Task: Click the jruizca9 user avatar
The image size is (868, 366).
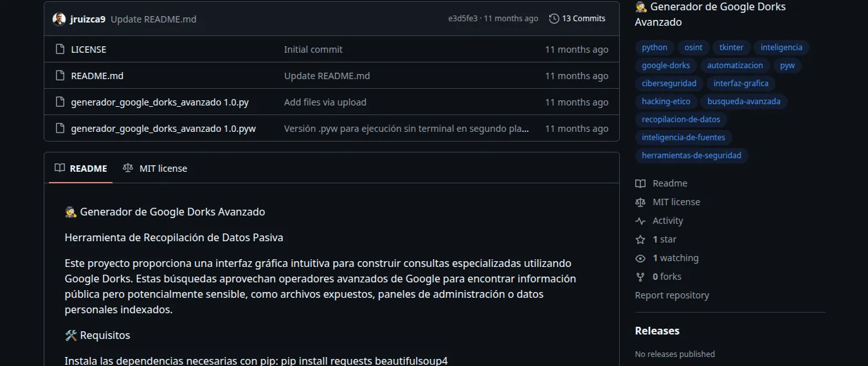Action: click(59, 19)
